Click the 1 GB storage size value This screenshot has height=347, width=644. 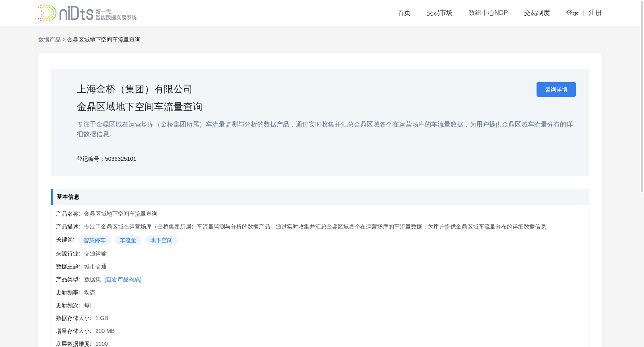102,318
